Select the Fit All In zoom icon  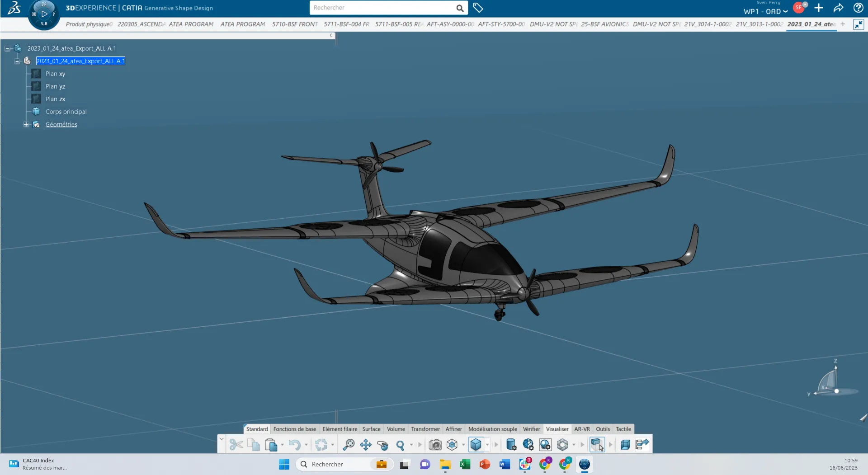point(349,445)
